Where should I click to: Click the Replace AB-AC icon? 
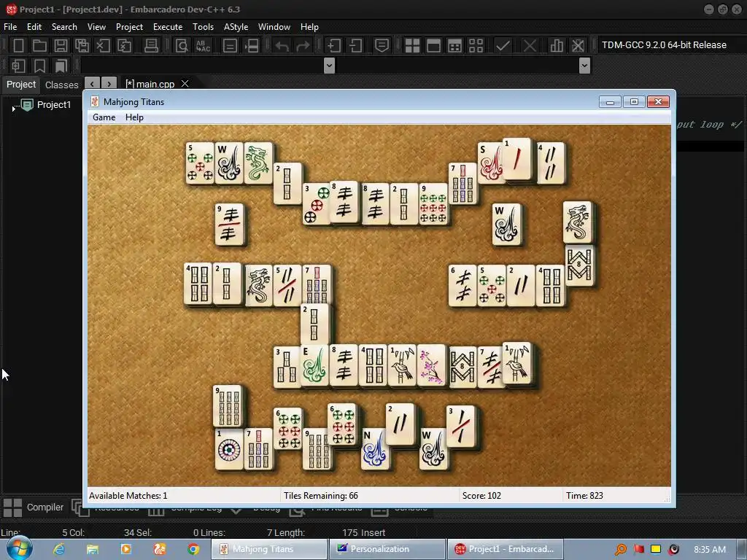[203, 46]
